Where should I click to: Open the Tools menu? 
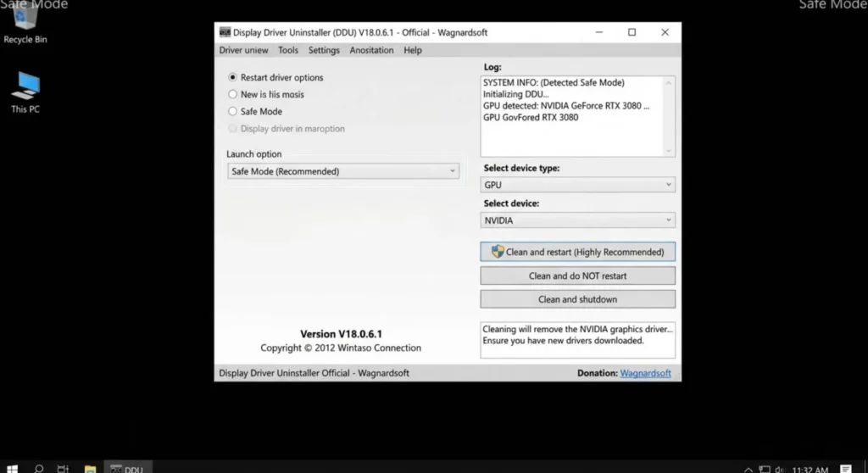pos(288,50)
